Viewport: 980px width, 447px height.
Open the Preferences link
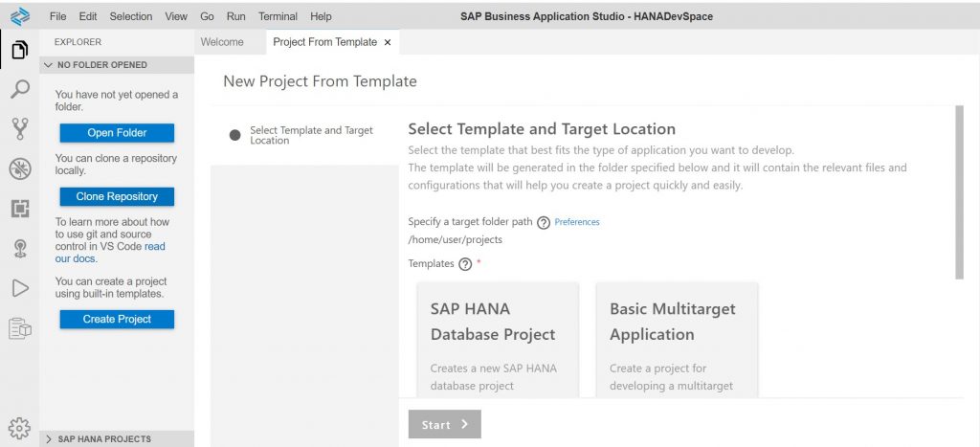coord(577,222)
